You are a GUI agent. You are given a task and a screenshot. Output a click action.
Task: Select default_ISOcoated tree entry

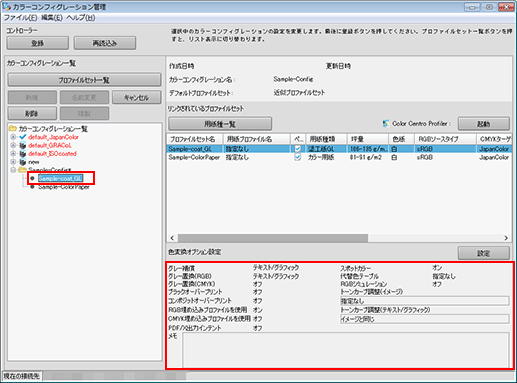tap(52, 154)
